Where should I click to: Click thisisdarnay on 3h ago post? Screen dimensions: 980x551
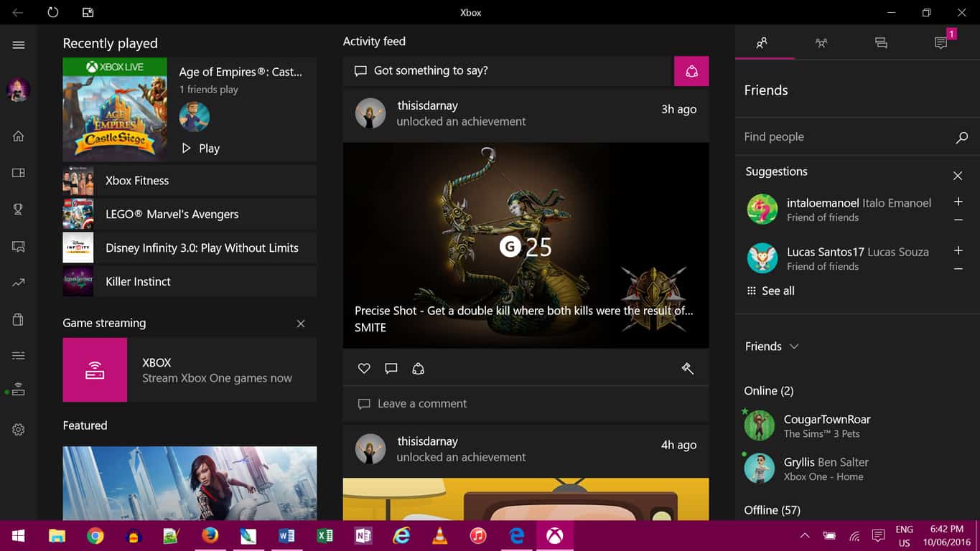[x=427, y=105]
